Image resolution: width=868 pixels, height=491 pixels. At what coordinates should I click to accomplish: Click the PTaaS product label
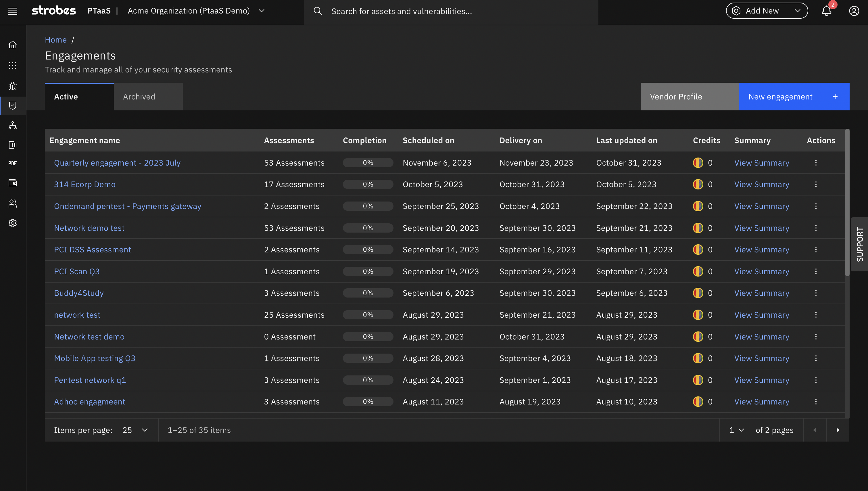click(99, 11)
